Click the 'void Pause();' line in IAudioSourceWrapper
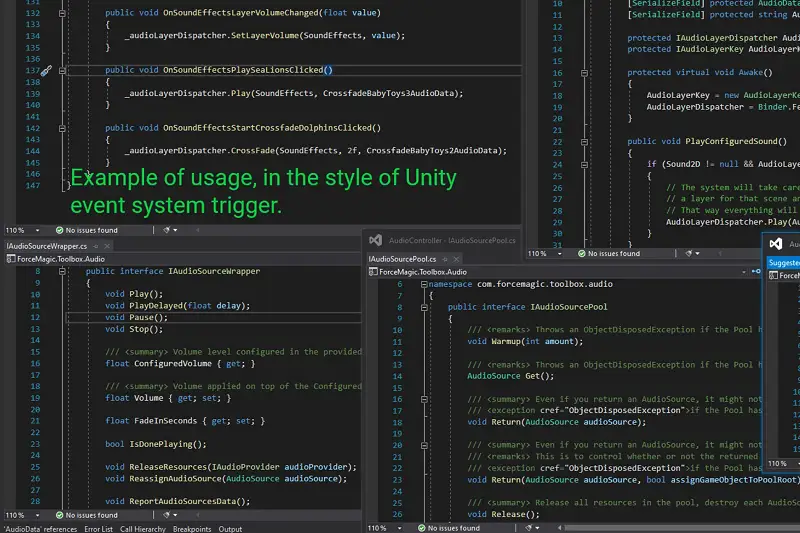Viewport: 800px width, 533px height. pyautogui.click(x=136, y=317)
